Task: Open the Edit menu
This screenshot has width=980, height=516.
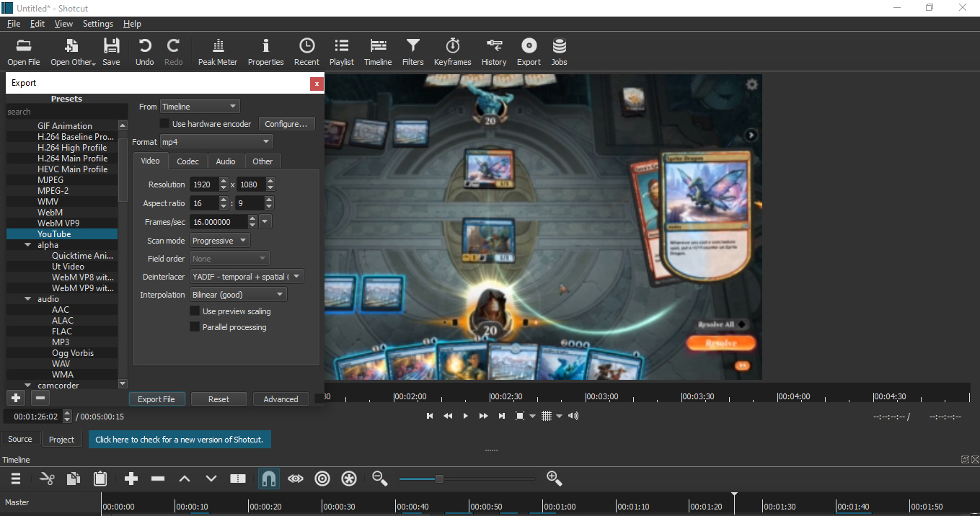Action: click(x=37, y=24)
